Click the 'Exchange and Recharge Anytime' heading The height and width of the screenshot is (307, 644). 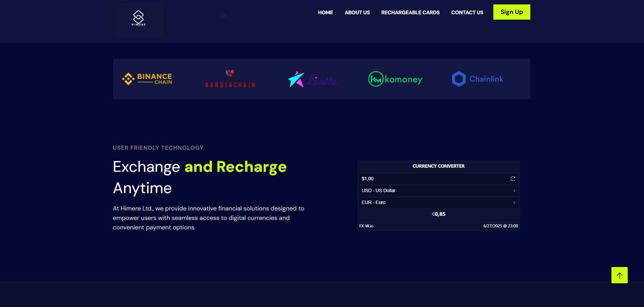200,177
